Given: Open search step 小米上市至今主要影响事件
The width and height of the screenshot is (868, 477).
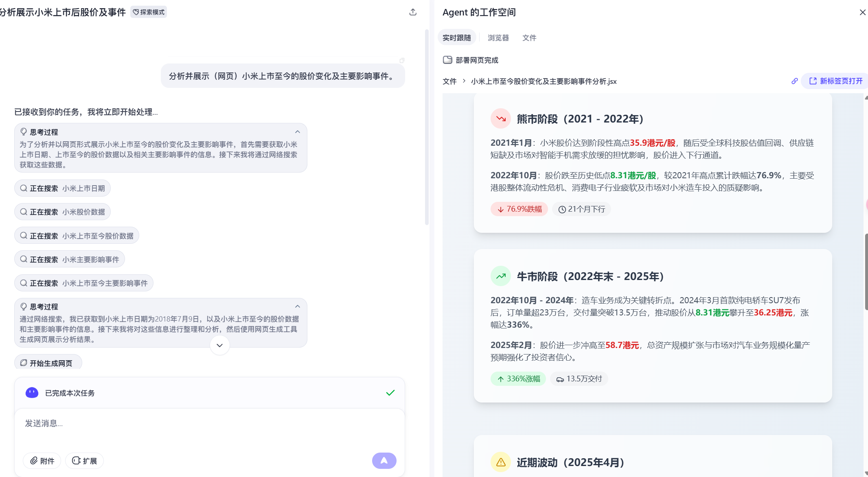Looking at the screenshot, I should 84,283.
